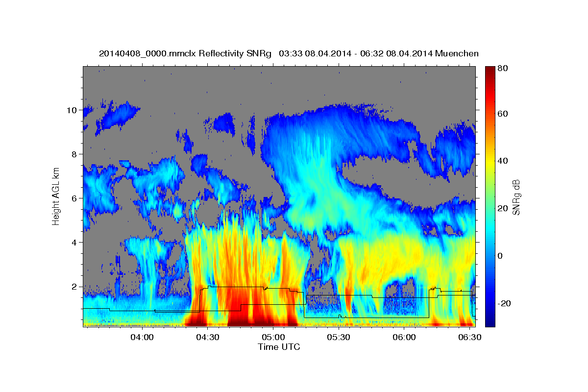Screen dimensions: 588x392
Task: Click the height tick label 4
Action: (x=74, y=243)
